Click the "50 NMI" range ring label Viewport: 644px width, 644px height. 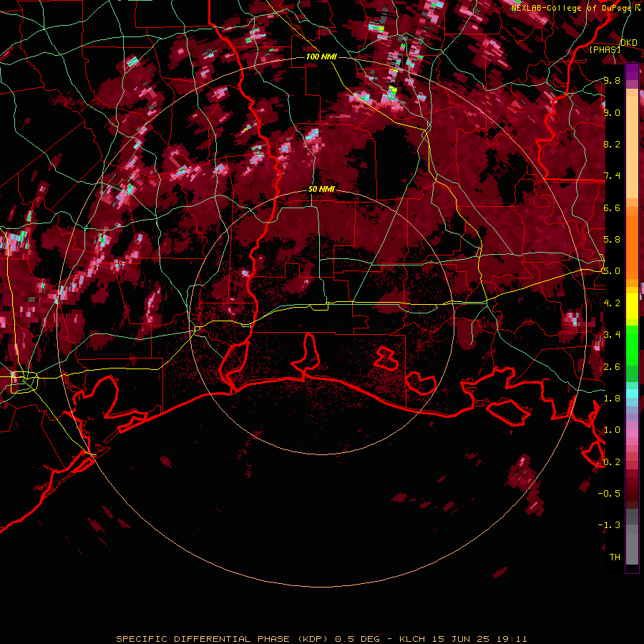(321, 190)
